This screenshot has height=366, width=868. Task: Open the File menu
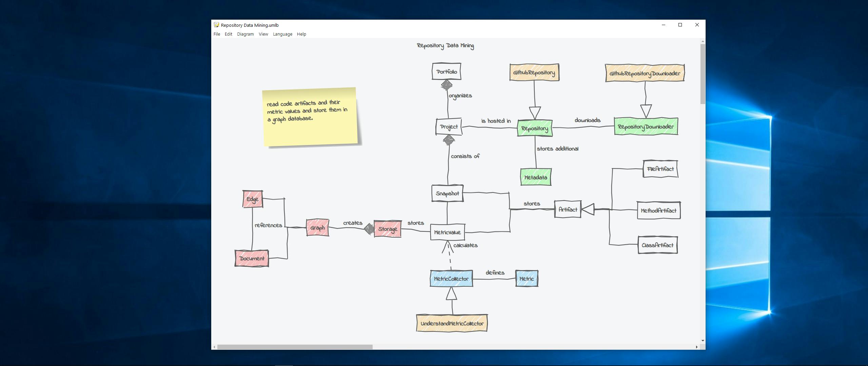click(x=217, y=34)
